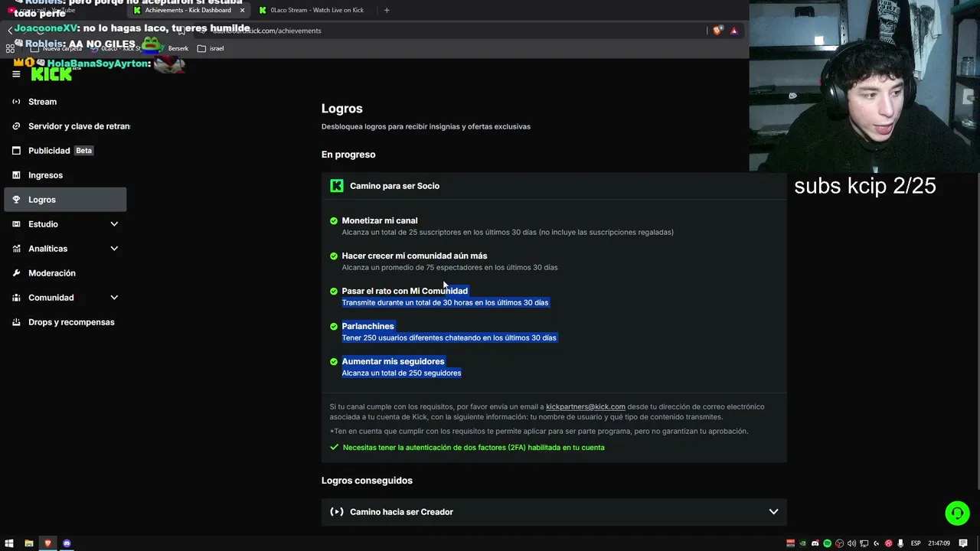Open File Explorer from taskbar
The image size is (980, 551).
[x=28, y=543]
